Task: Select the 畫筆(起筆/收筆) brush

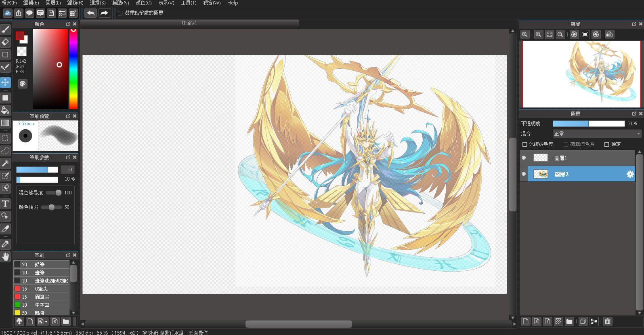Action: pos(42,280)
